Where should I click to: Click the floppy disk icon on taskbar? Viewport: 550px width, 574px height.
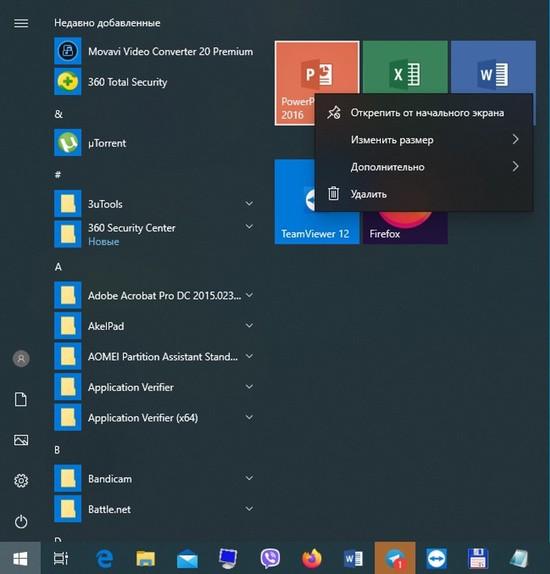478,559
